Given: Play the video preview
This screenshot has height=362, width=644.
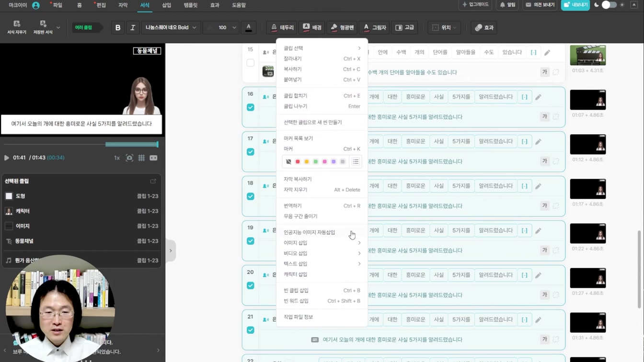Looking at the screenshot, I should click(x=7, y=158).
